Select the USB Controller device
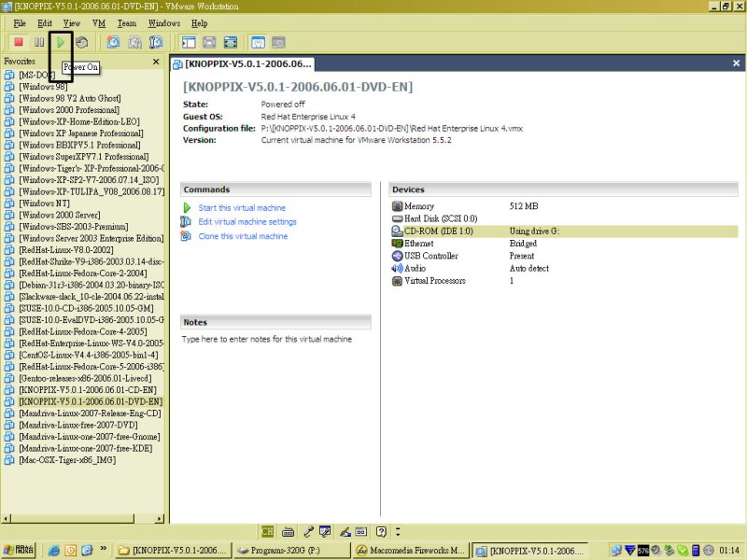The width and height of the screenshot is (747, 560). [564, 256]
